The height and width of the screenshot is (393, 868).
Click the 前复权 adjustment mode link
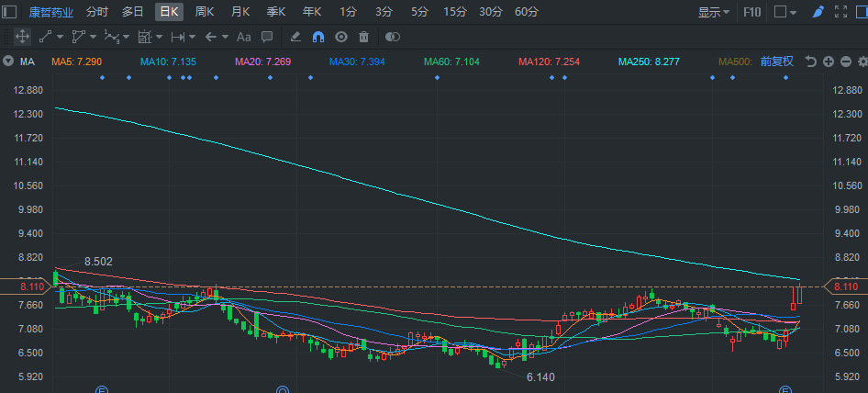[x=776, y=62]
